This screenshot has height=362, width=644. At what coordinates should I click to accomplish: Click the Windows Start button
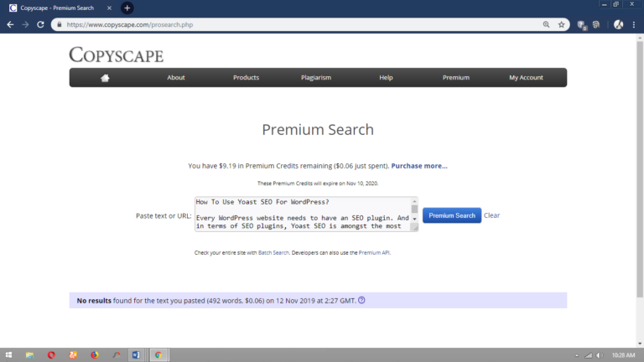tap(8, 355)
